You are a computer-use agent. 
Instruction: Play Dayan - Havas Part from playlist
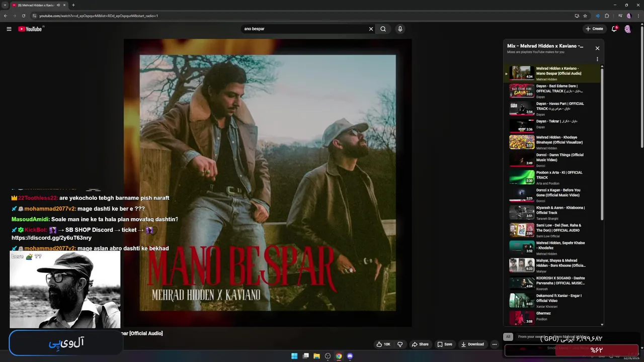[553, 109]
